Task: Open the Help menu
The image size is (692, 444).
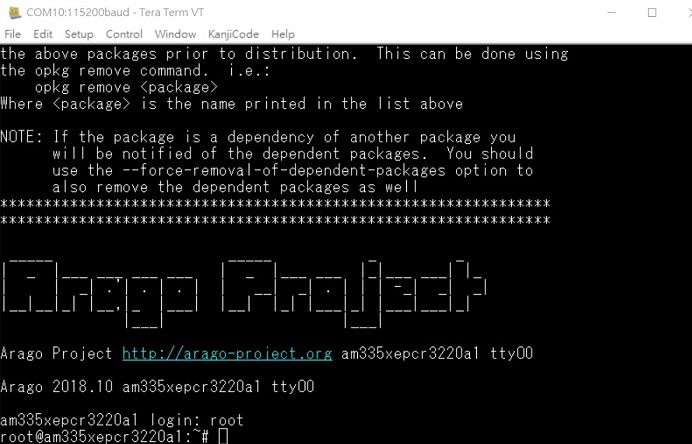Action: point(283,34)
